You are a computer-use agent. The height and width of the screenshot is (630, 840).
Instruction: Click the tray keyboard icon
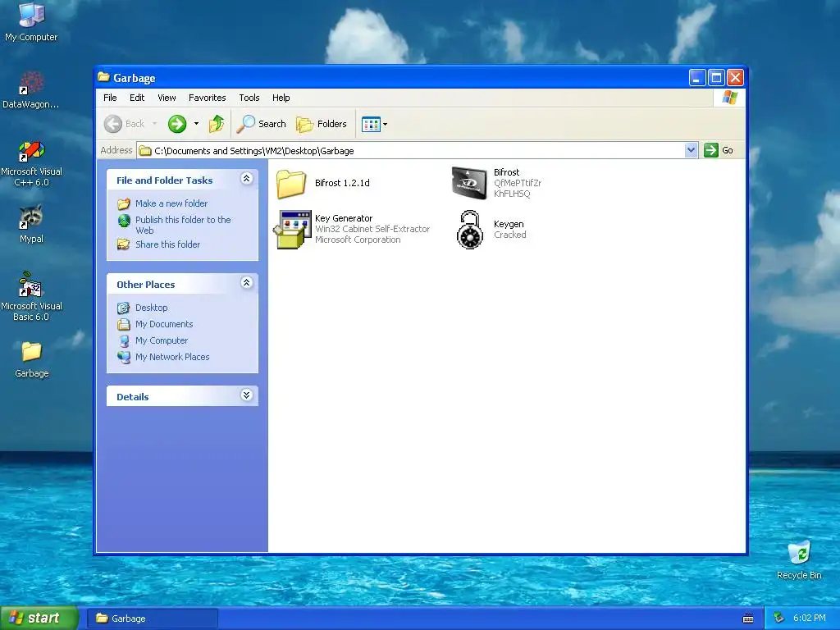pyautogui.click(x=748, y=619)
